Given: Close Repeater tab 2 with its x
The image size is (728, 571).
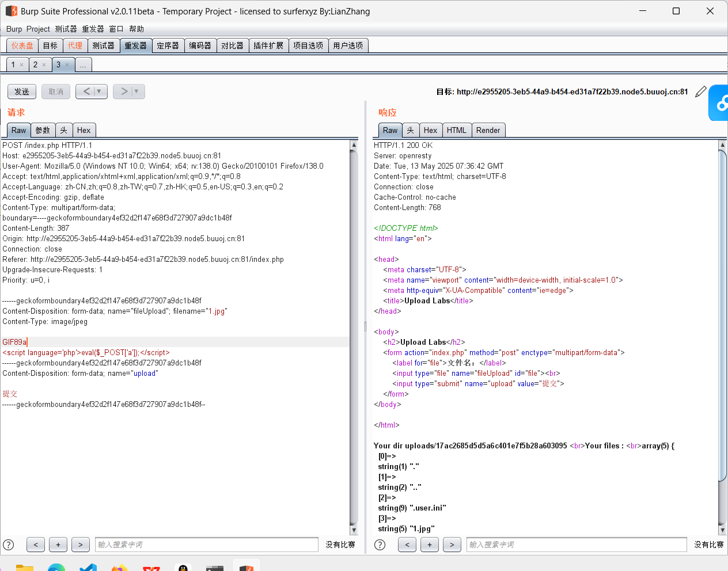Looking at the screenshot, I should [x=44, y=65].
